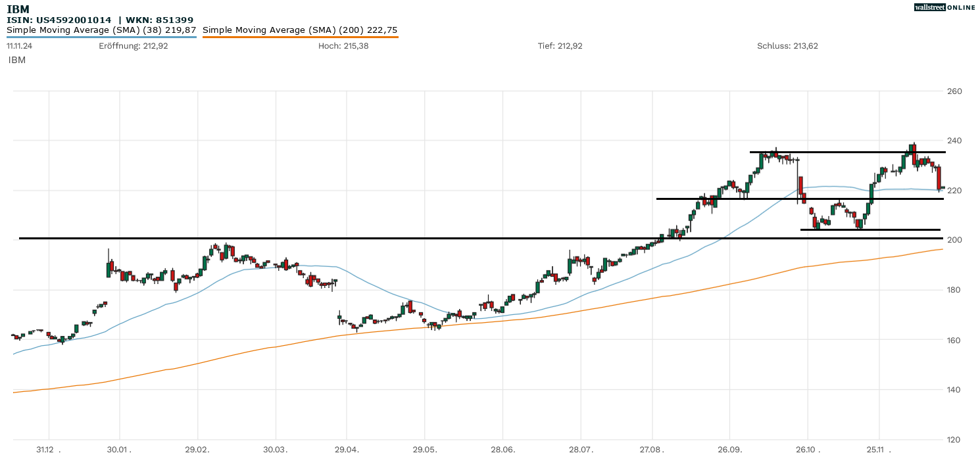Click the Tief 212,92 value
This screenshot has width=980, height=453.
pyautogui.click(x=560, y=46)
